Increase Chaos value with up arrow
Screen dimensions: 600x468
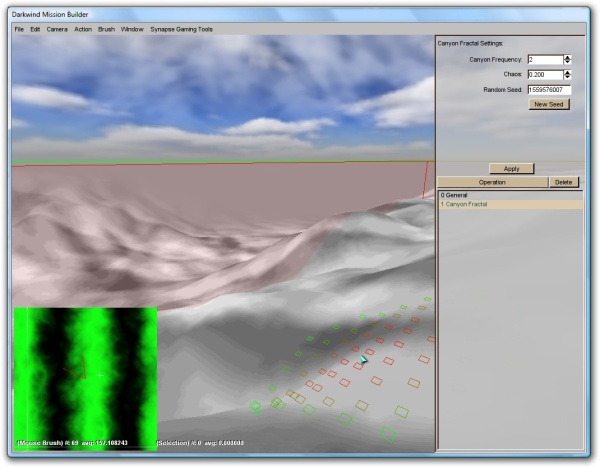[x=568, y=72]
